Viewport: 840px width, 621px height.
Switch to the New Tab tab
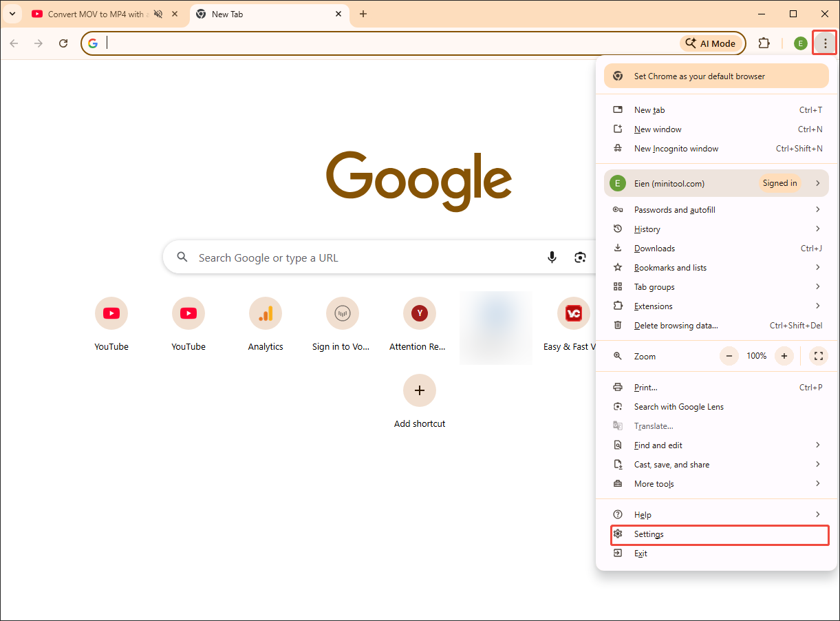tap(268, 14)
